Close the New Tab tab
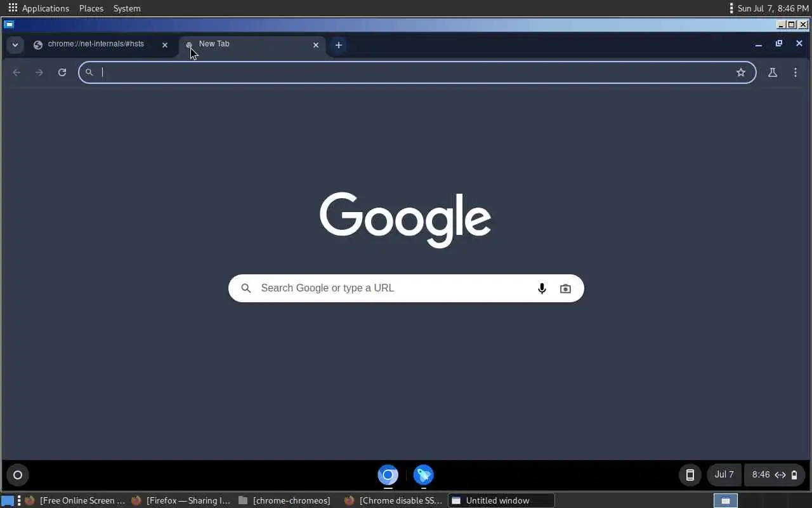The width and height of the screenshot is (812, 508). click(316, 45)
